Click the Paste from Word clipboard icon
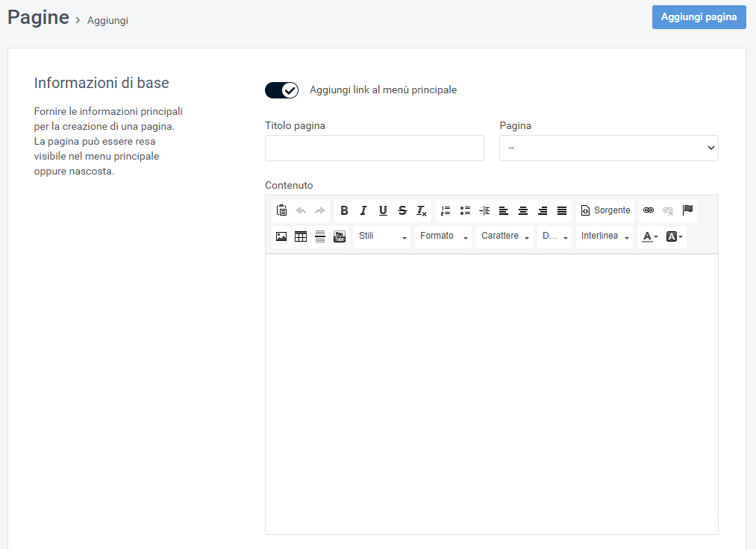This screenshot has width=756, height=549. (x=281, y=210)
